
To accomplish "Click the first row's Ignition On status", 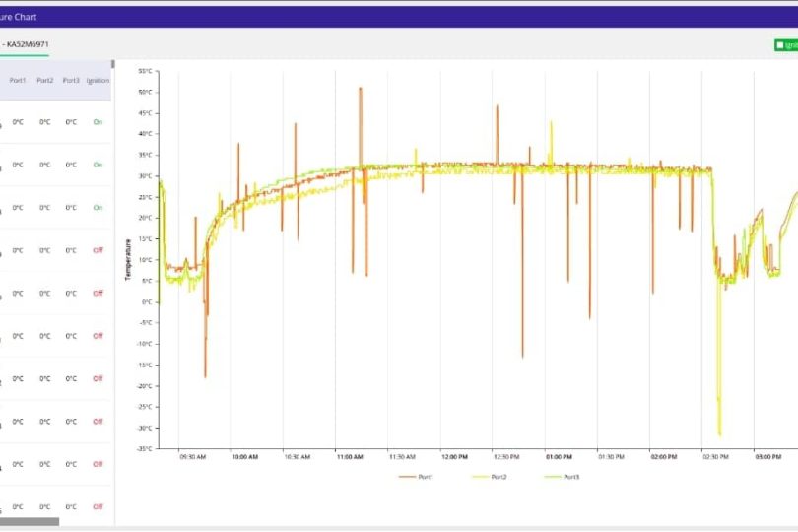I will coord(98,122).
